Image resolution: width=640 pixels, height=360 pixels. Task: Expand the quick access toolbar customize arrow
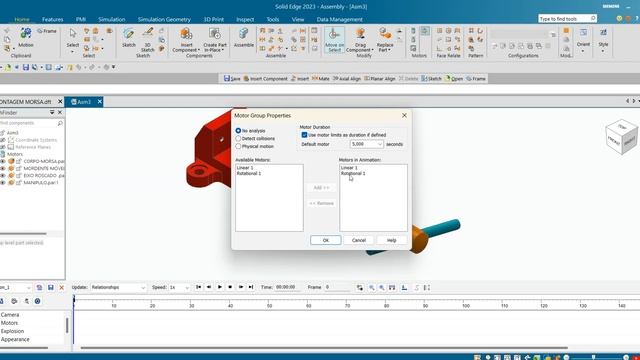pos(113,67)
